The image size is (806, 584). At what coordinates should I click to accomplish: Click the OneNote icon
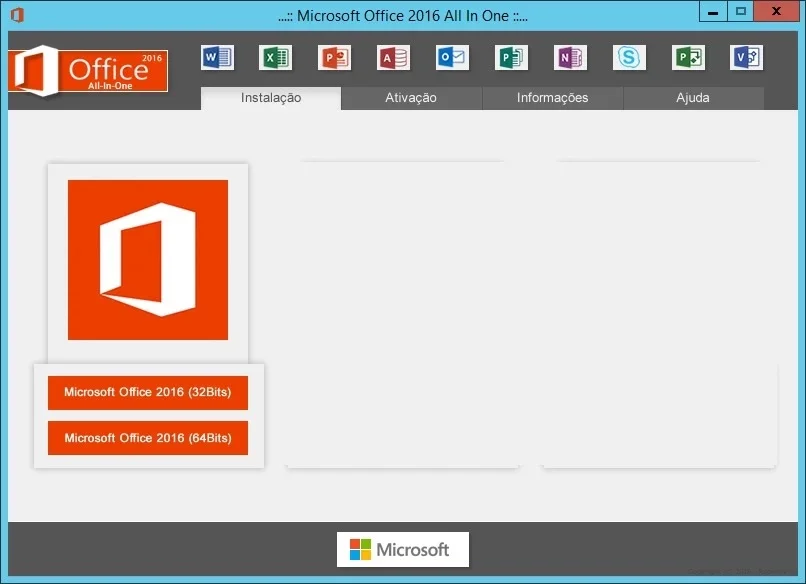click(570, 58)
